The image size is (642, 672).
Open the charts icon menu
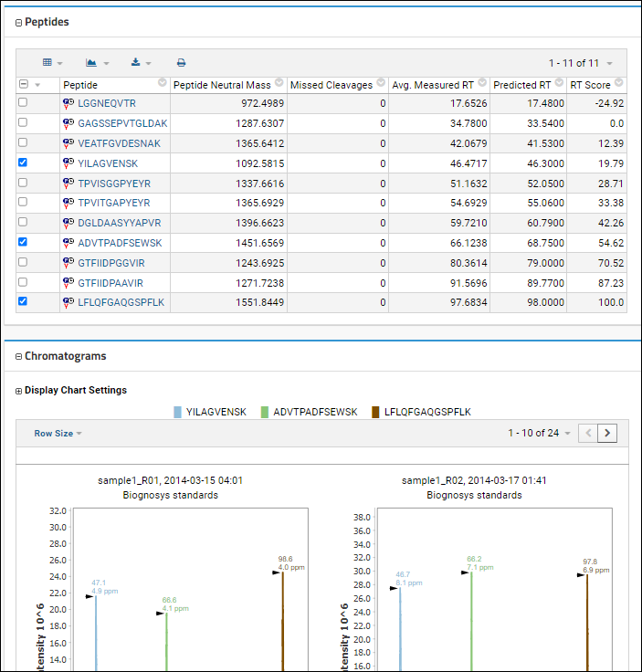97,63
